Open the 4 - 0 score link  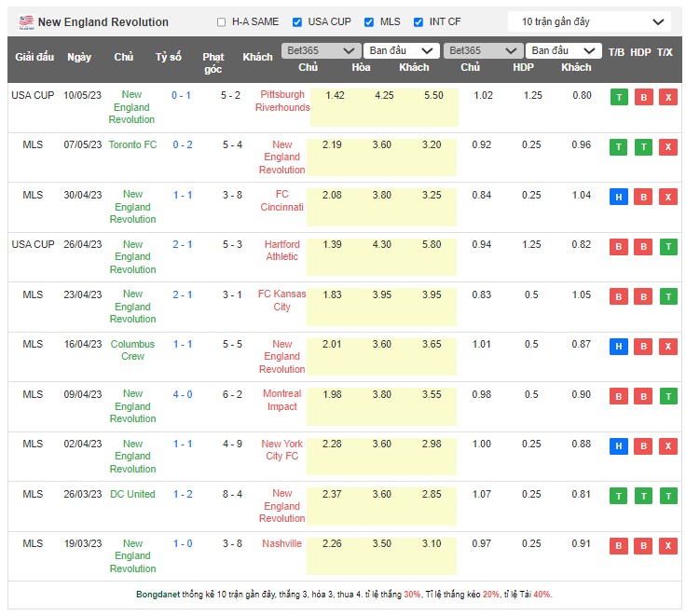(182, 394)
